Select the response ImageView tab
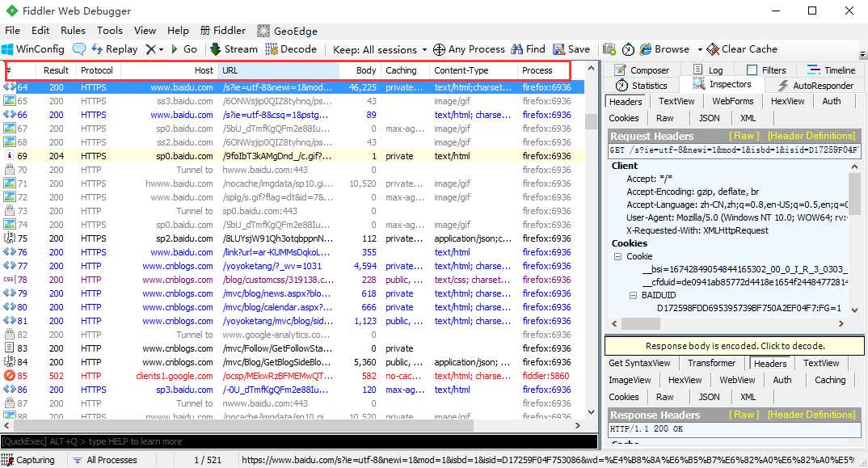Screen dimensions: 868x468 630,381
